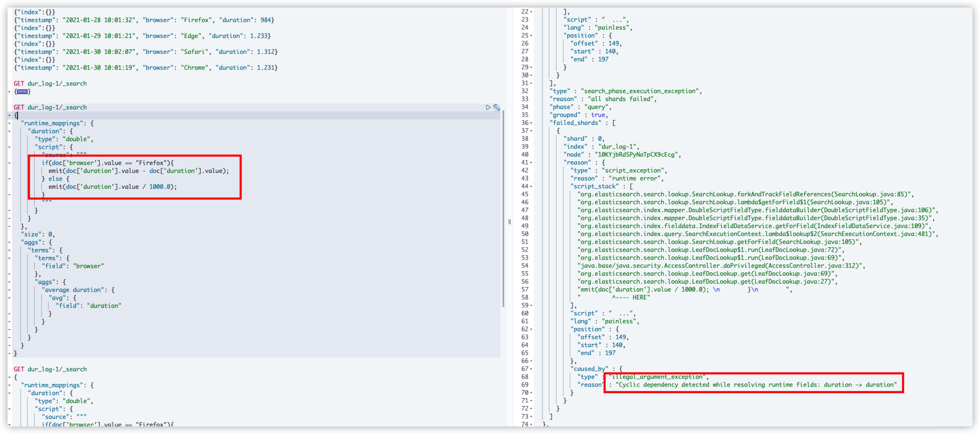Fold the "aggs" object in request editor
The image size is (980, 434).
pyautogui.click(x=10, y=242)
